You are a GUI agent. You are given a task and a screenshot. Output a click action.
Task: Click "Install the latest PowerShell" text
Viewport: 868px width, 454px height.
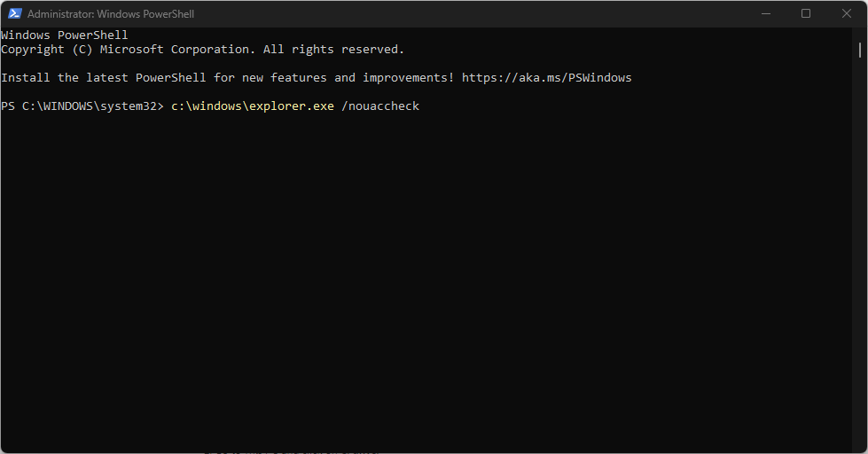(x=107, y=78)
